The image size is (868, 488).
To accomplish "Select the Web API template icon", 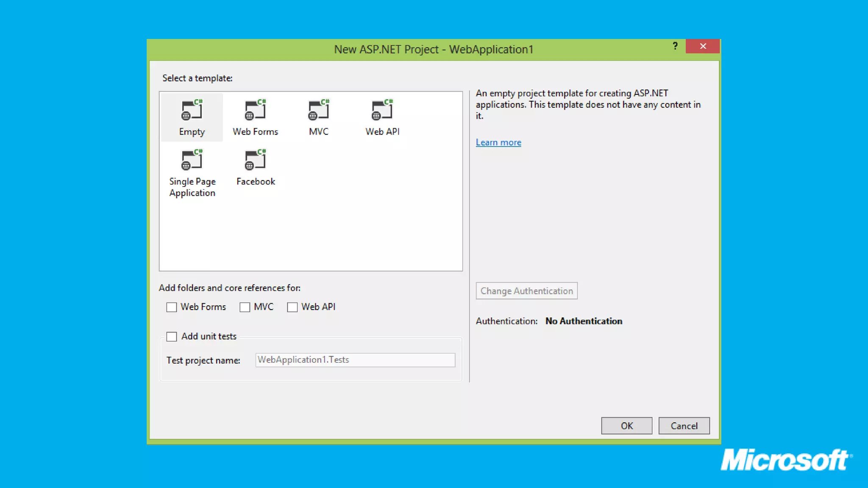I will 382,110.
